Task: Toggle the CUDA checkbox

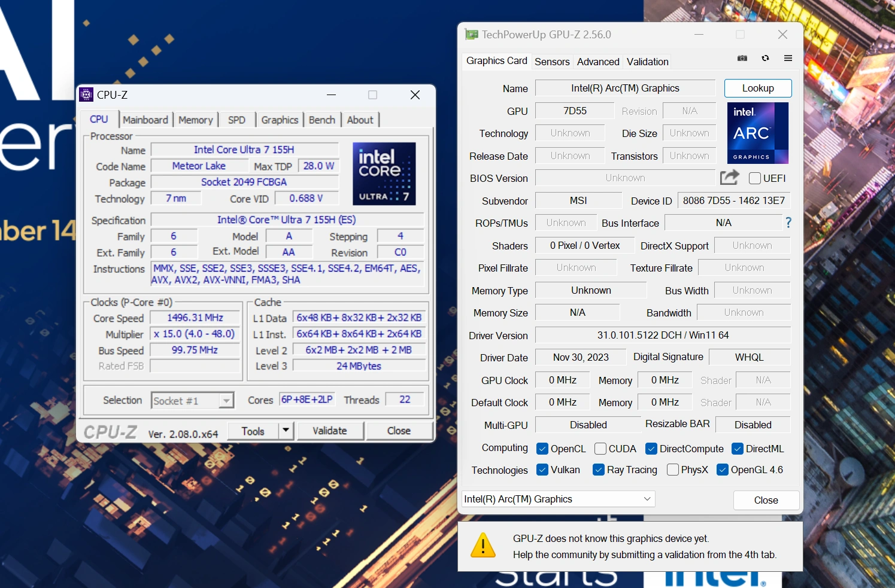Action: tap(600, 449)
